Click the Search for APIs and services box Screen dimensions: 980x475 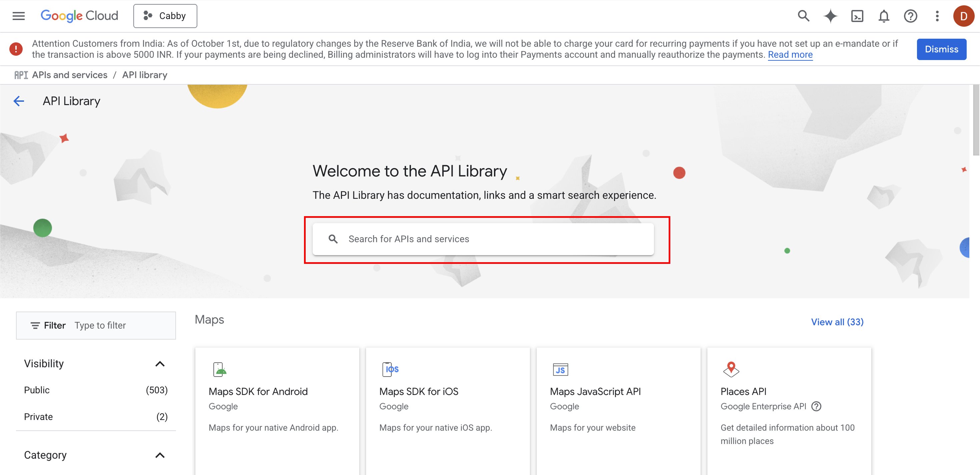(x=483, y=239)
